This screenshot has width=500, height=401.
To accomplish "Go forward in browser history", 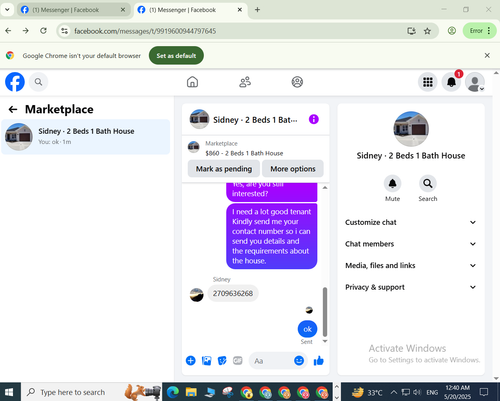I will click(26, 31).
